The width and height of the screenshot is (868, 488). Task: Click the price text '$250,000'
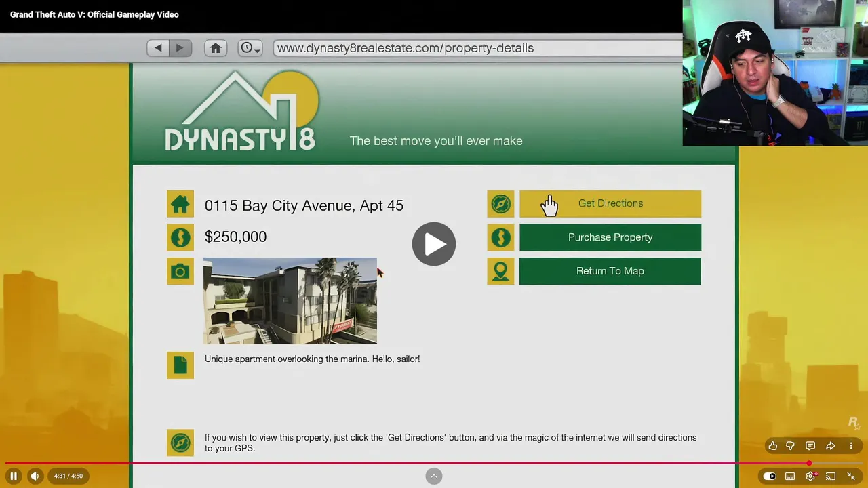(235, 237)
